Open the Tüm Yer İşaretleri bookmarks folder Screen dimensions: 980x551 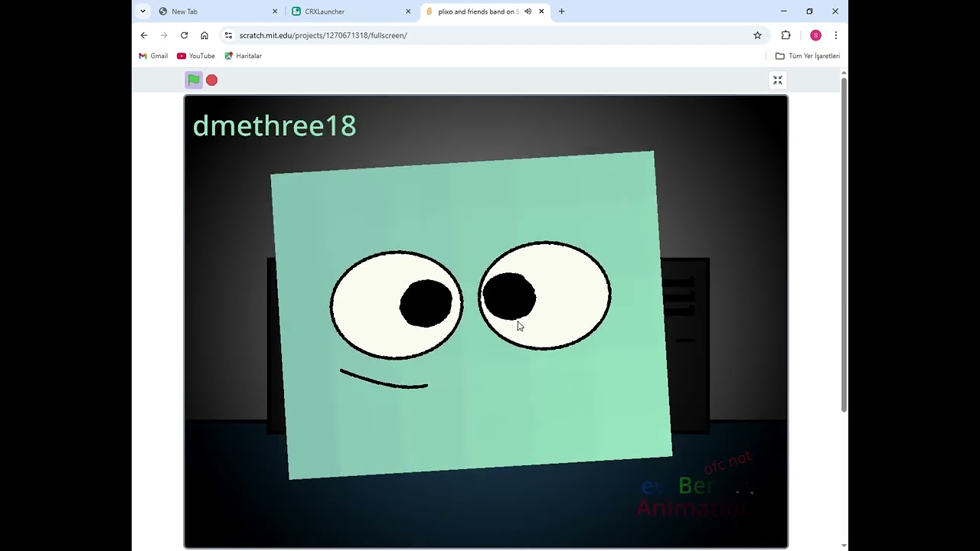pos(808,56)
